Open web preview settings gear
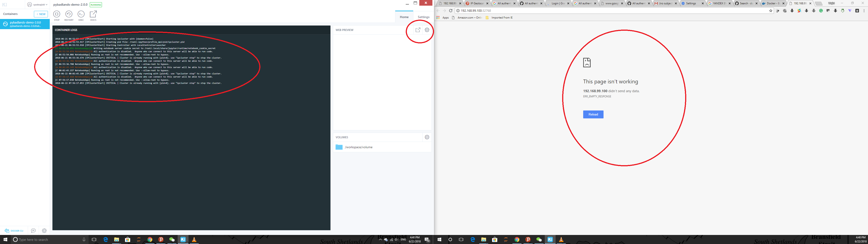This screenshot has height=244, width=868. pyautogui.click(x=427, y=30)
